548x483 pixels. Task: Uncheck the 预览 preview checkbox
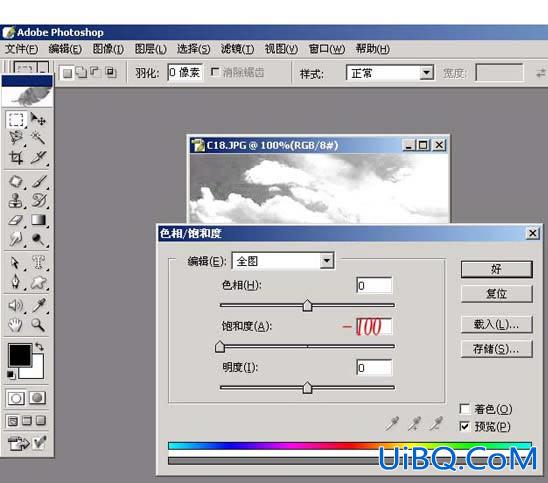465,426
